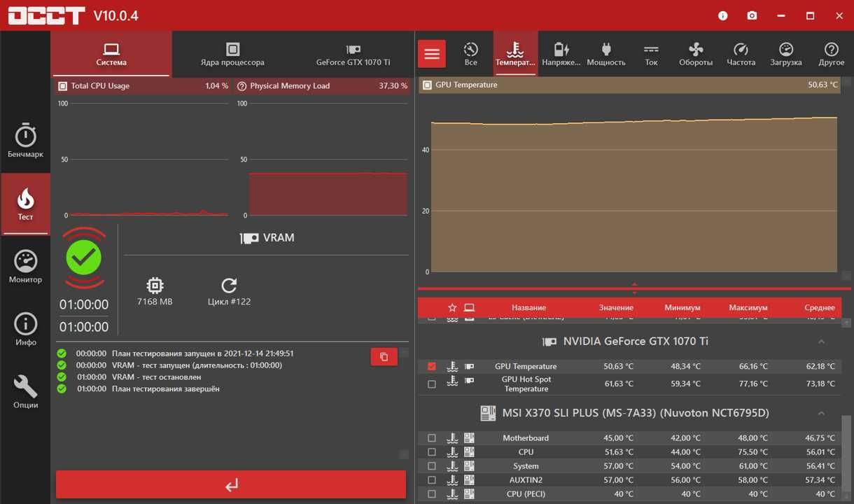The image size is (854, 504).
Task: Sort sensors by the Максимум column
Action: point(748,307)
